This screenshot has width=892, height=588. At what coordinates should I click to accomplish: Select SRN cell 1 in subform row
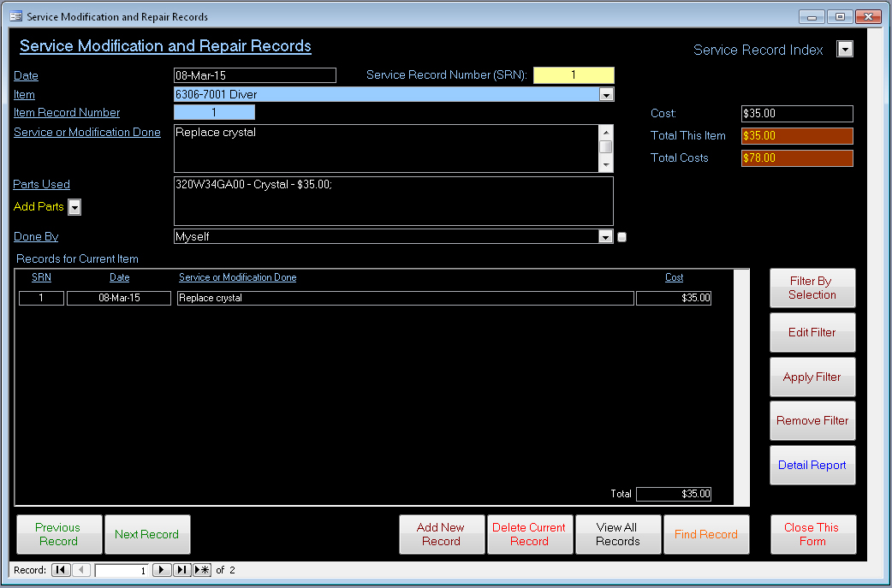(42, 298)
